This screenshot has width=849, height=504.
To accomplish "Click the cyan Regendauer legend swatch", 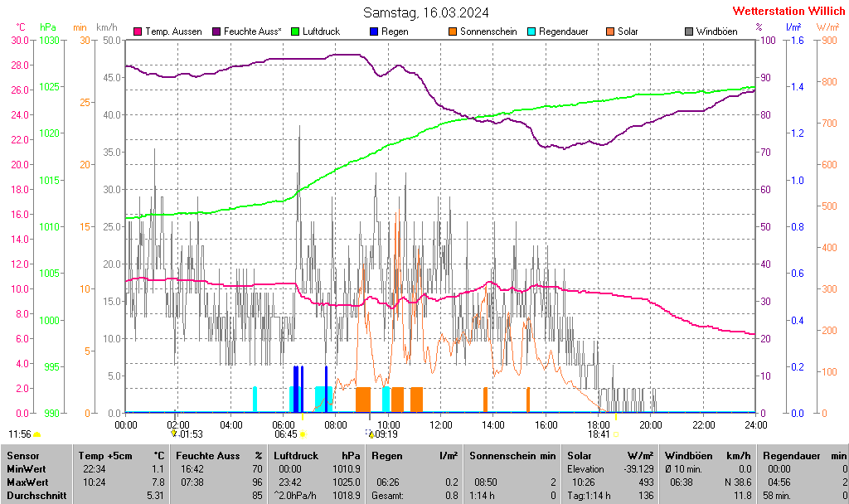I will point(531,31).
